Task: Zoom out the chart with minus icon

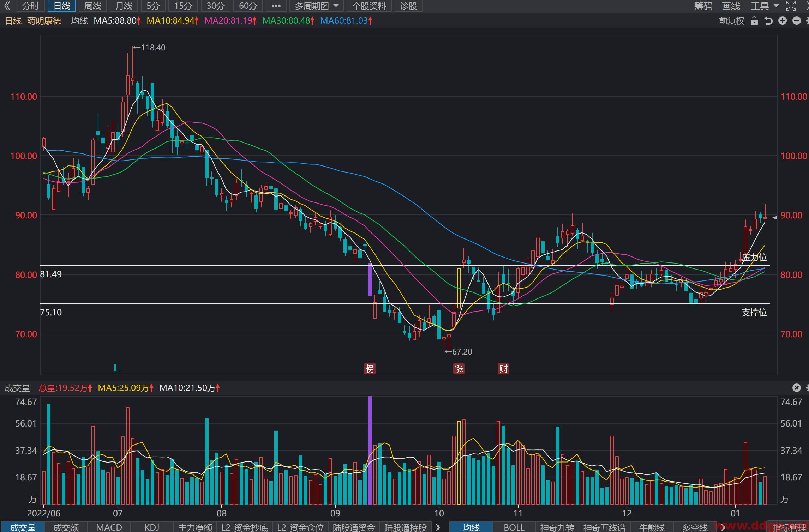Action: 797,21
